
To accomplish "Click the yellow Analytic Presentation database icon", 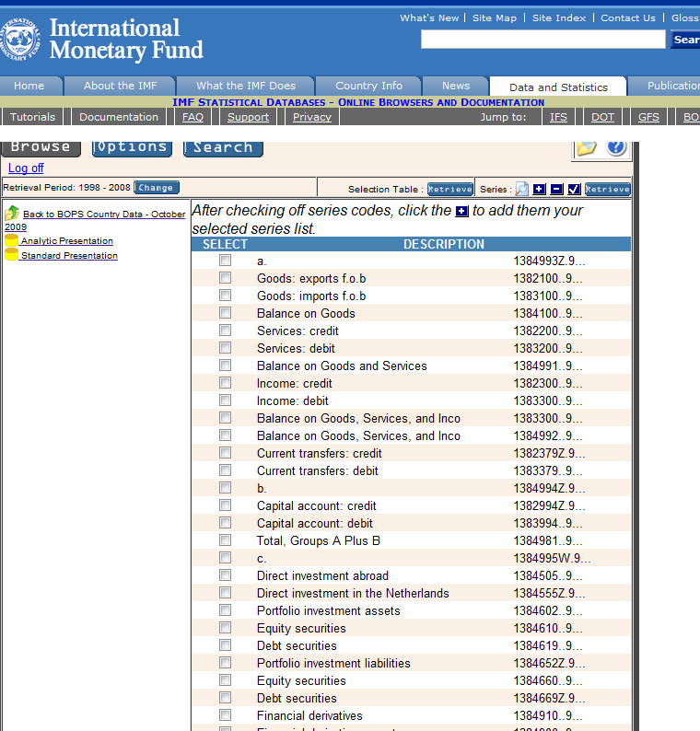I will (x=11, y=241).
